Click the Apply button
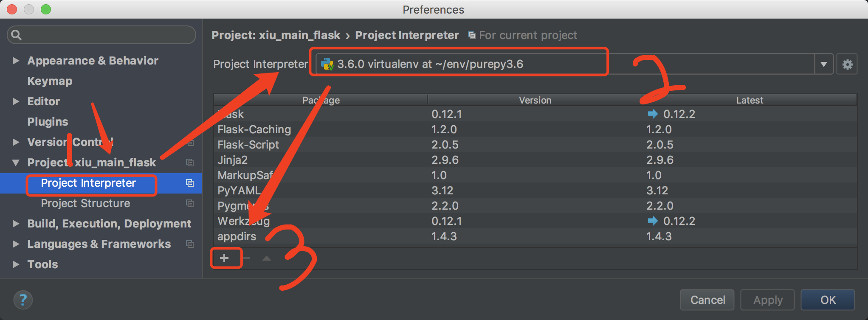The image size is (868, 320). pyautogui.click(x=768, y=300)
